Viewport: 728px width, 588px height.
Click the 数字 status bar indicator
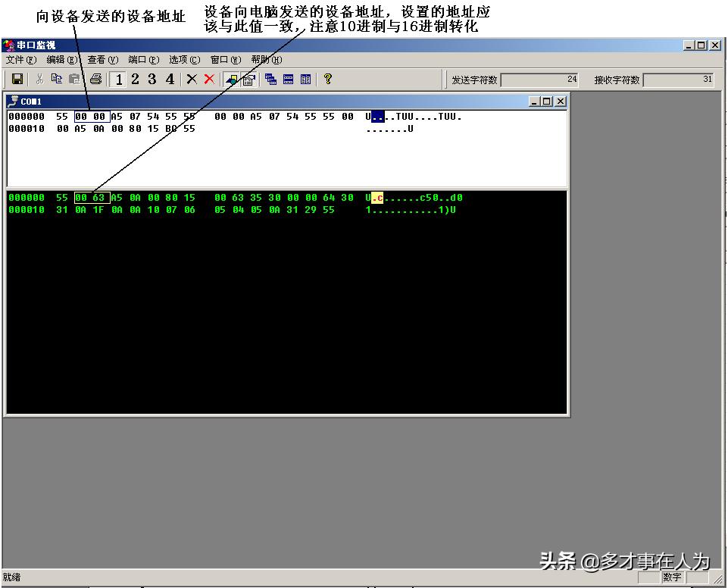coord(672,577)
